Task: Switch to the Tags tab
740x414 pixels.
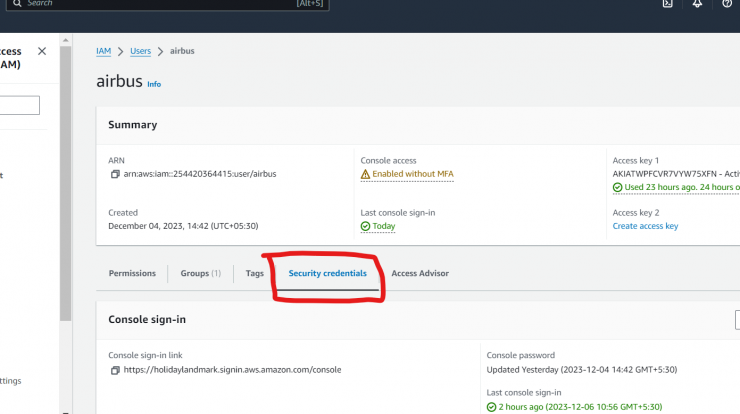Action: (x=254, y=273)
